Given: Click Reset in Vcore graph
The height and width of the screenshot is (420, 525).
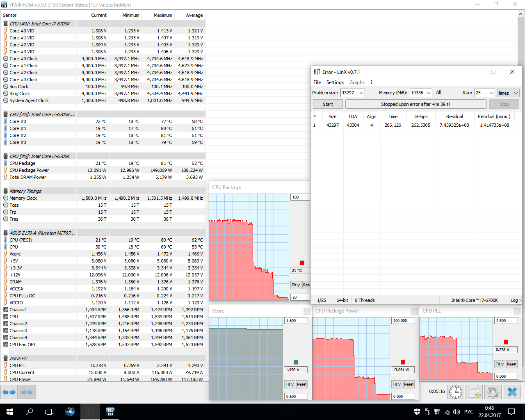Looking at the screenshot, I should 301,384.
